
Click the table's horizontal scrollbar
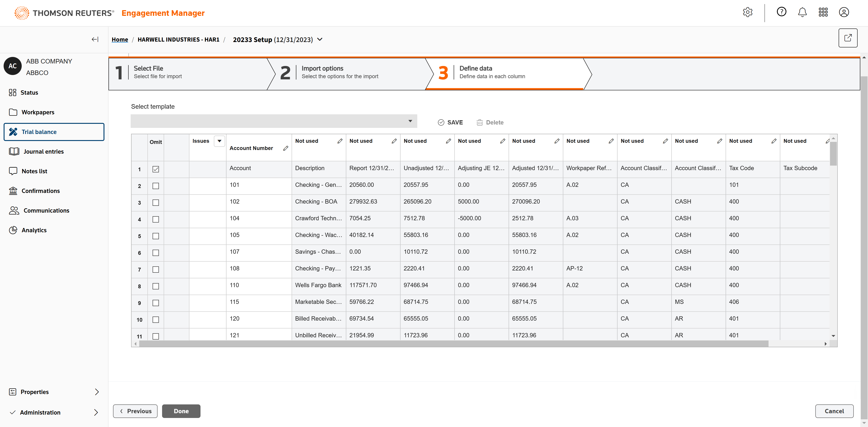click(x=453, y=343)
